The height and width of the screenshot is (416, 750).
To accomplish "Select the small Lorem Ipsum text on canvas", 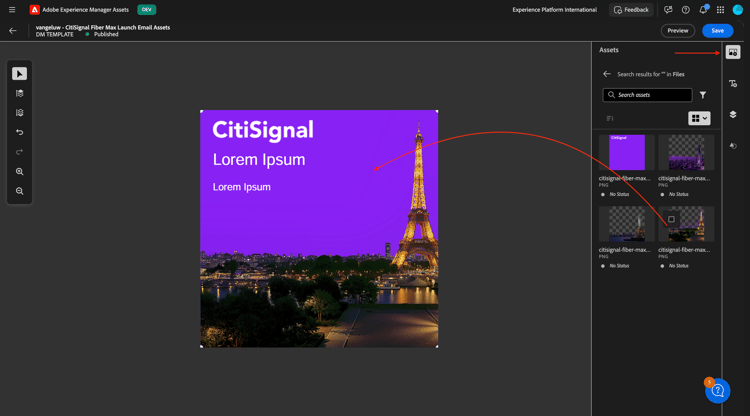I will click(242, 187).
